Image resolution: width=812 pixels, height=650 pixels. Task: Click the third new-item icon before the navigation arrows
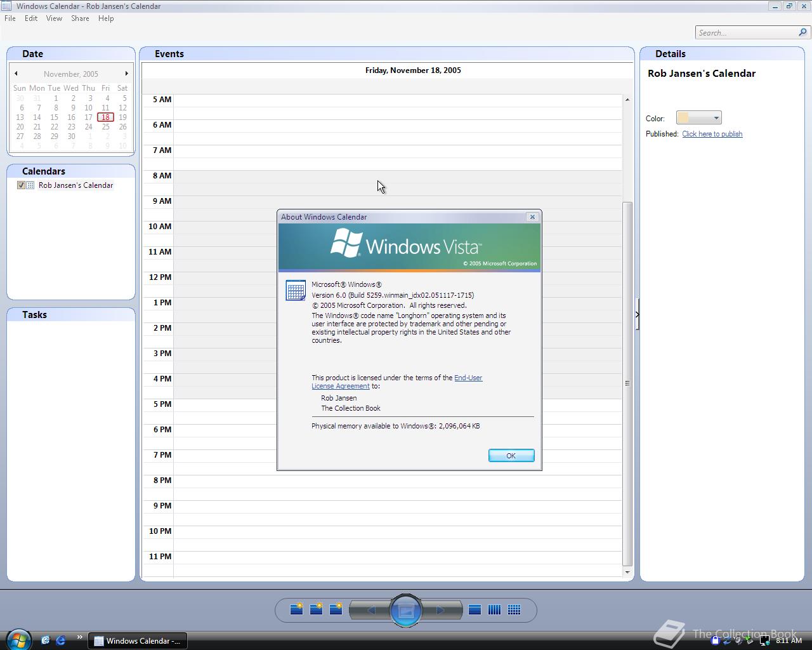336,609
